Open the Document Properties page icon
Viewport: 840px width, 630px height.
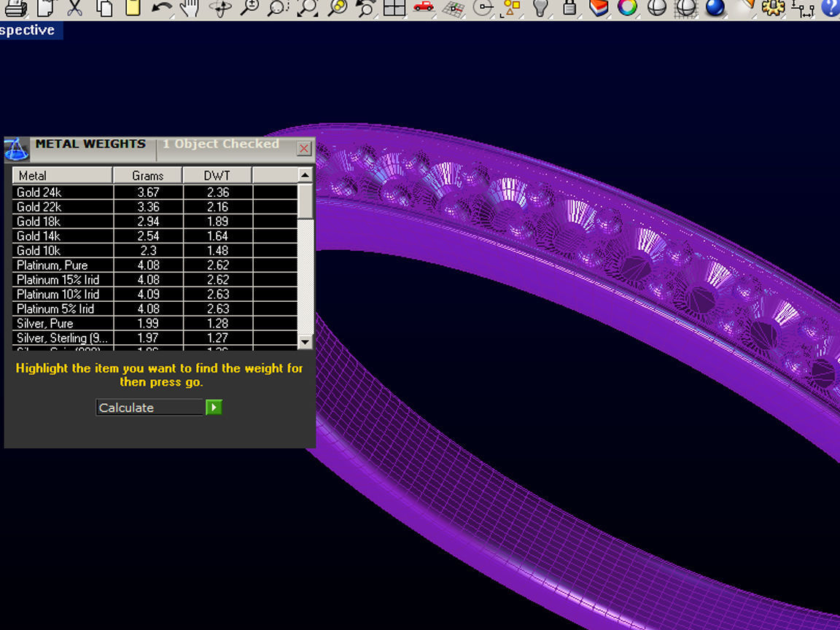tap(46, 7)
